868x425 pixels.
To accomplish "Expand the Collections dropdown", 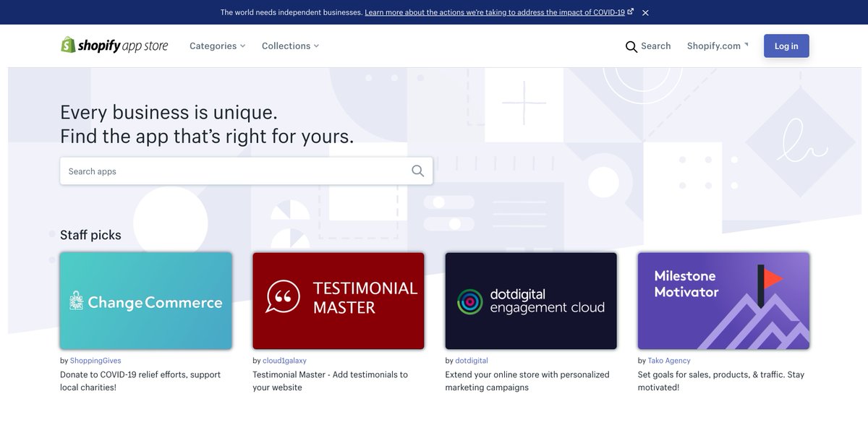I will coord(290,46).
